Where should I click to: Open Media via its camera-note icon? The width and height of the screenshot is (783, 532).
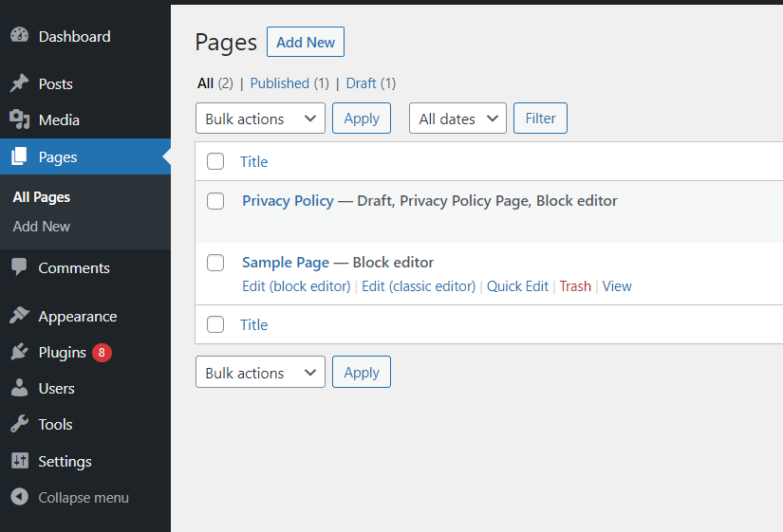pos(20,119)
